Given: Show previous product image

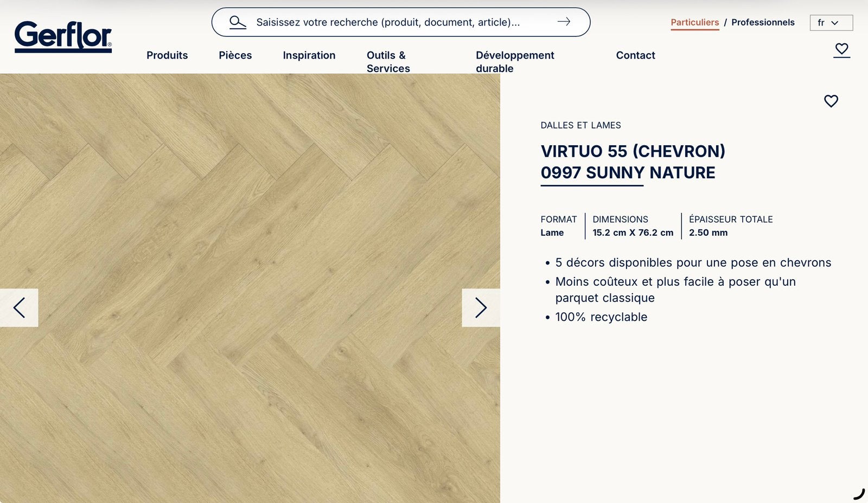Looking at the screenshot, I should point(19,307).
